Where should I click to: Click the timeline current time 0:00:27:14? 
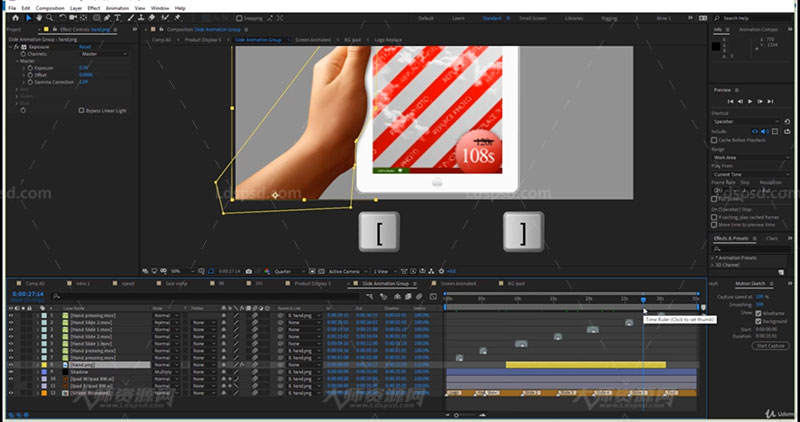point(28,294)
